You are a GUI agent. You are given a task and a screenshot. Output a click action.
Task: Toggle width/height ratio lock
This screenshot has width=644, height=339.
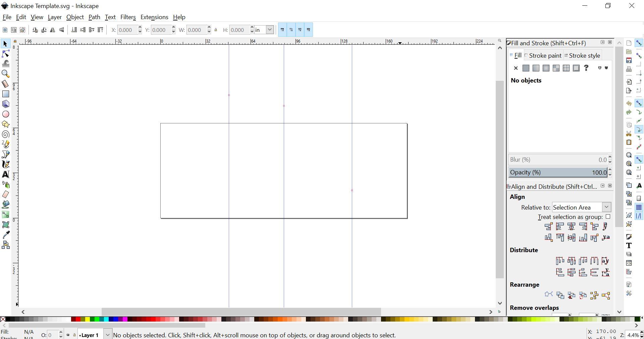[216, 30]
